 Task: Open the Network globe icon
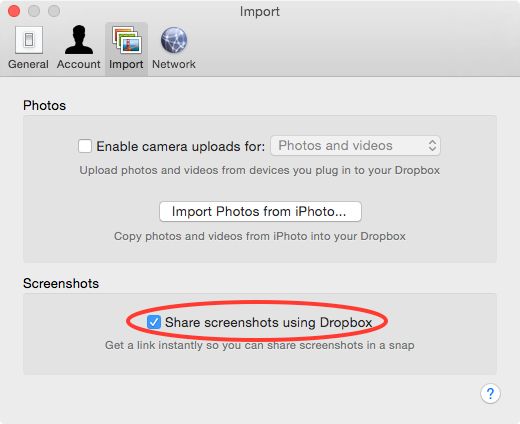tap(174, 40)
